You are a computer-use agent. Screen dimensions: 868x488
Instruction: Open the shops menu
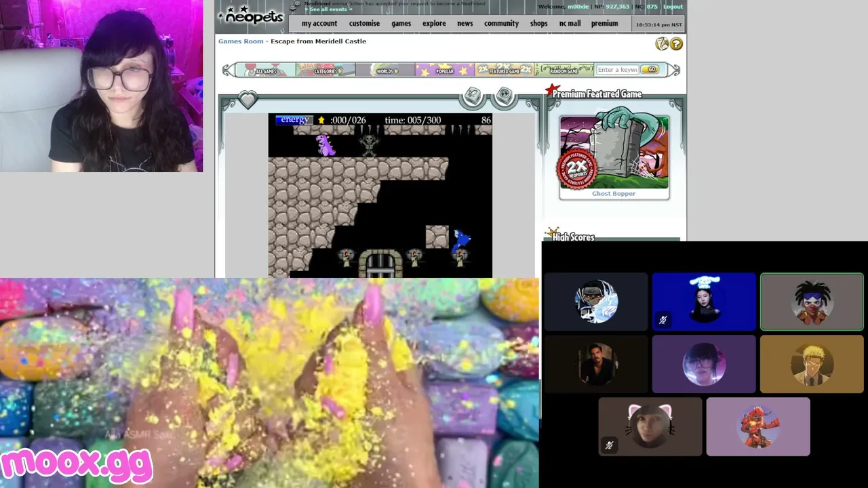[539, 24]
